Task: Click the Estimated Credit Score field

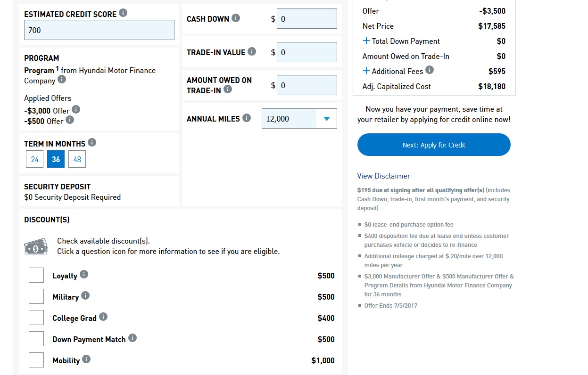Action: point(99,30)
